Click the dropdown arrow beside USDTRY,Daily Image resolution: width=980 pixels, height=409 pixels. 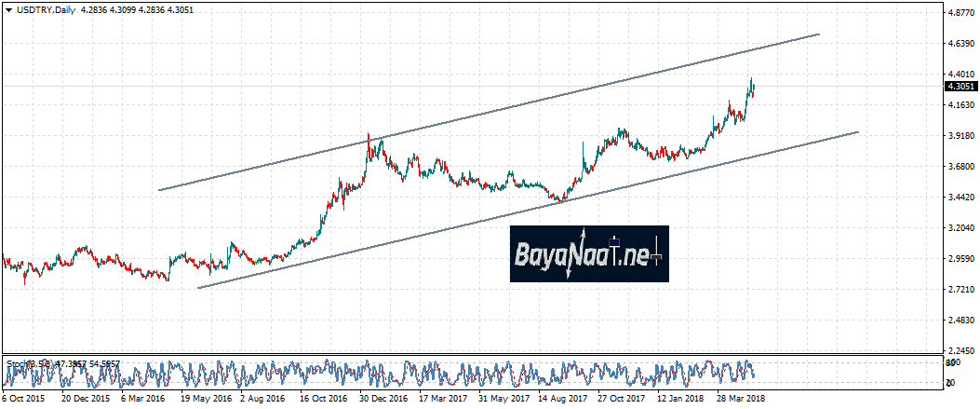pos(7,7)
